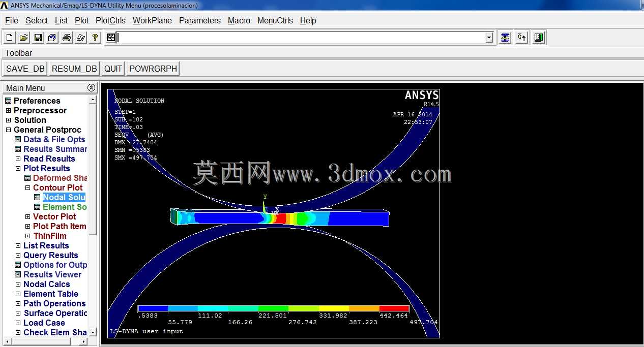644x347 pixels.
Task: Select Nodal Solu contour plot item
Action: [64, 197]
